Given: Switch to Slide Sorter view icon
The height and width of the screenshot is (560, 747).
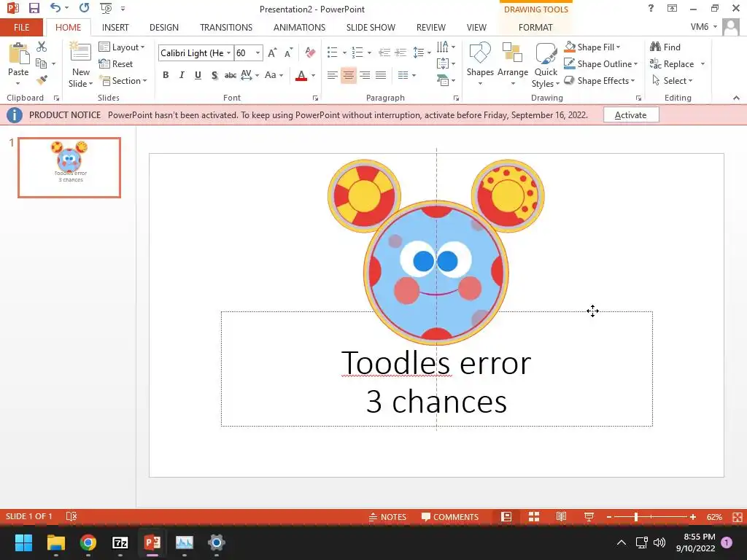Looking at the screenshot, I should (x=534, y=517).
